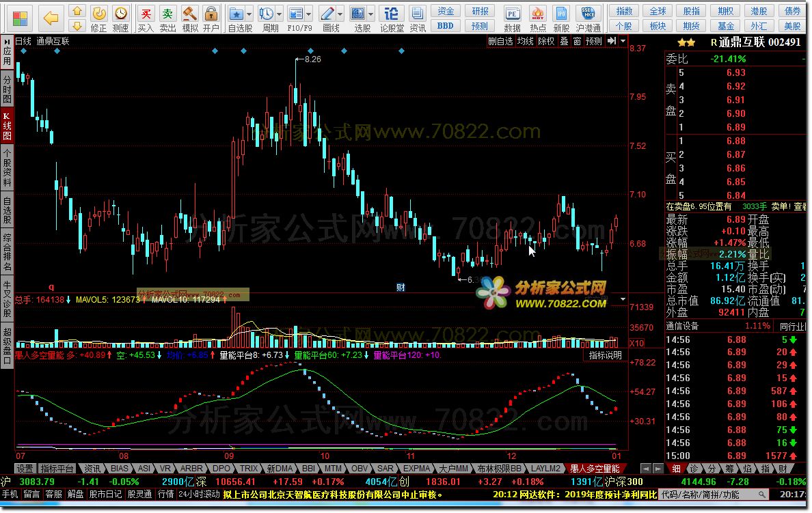Screen dimensions: 812x513
Task: Click the 板块 sector button
Action: (658, 26)
